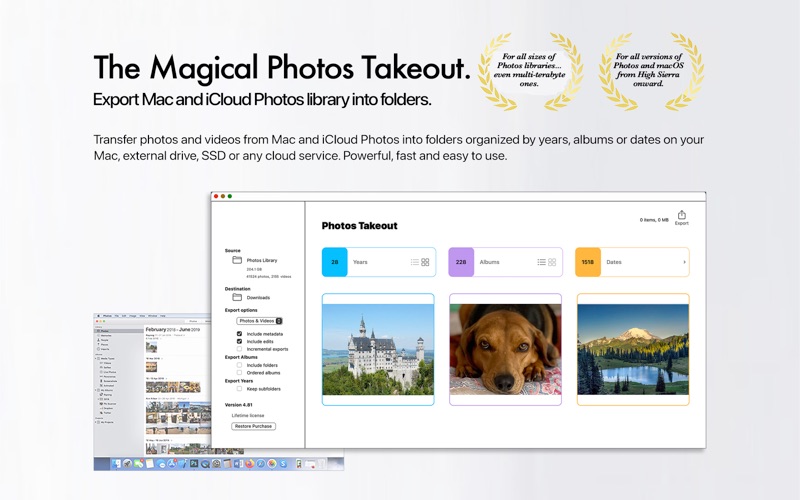
Task: Click the Export share icon
Action: 682,215
